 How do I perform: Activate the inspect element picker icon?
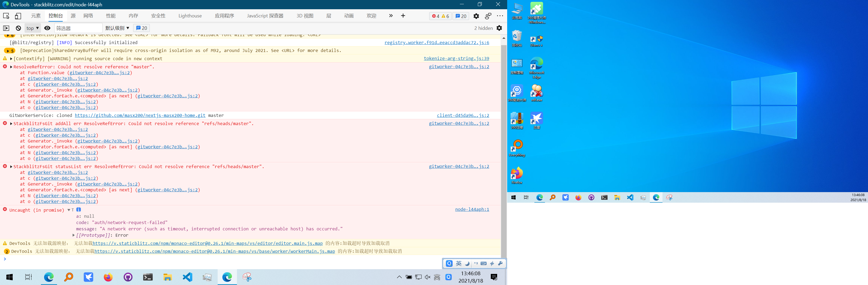6,16
